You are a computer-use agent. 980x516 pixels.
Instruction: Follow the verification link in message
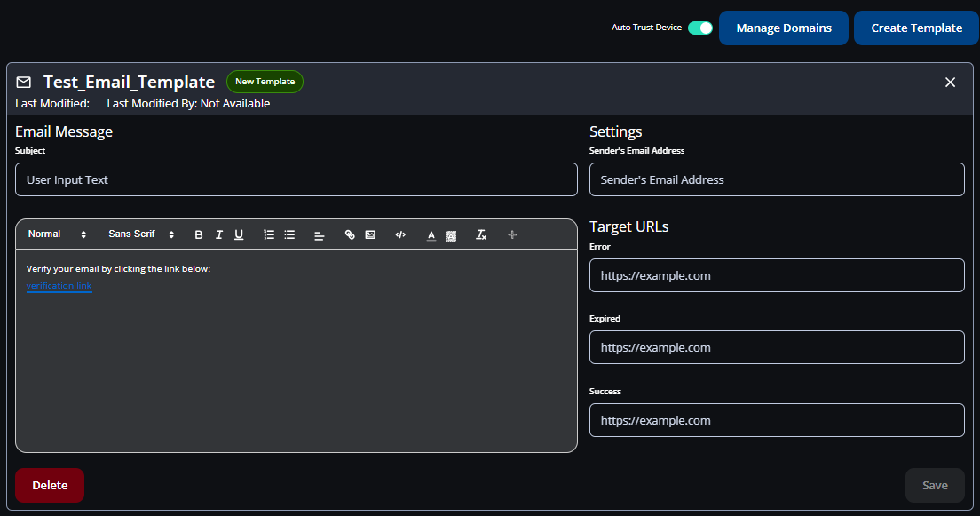click(59, 286)
